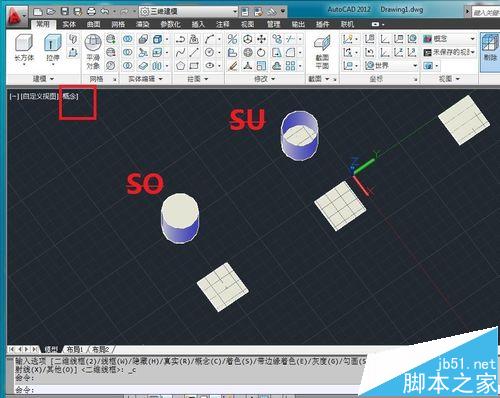Select the 拉伸 Extrude tool

[x=53, y=48]
